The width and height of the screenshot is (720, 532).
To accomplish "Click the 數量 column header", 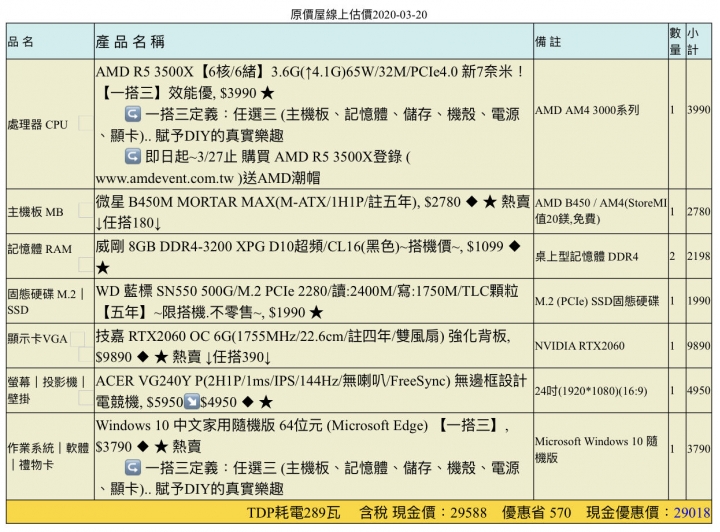I will click(x=675, y=41).
